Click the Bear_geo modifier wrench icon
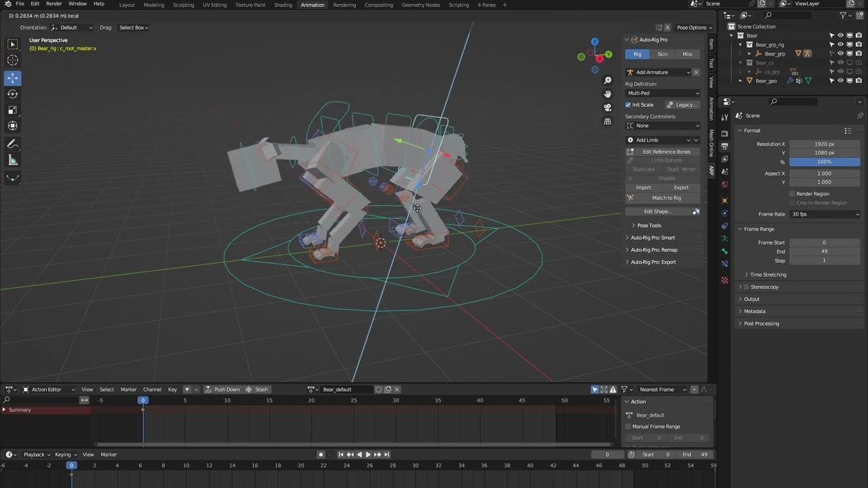 790,81
